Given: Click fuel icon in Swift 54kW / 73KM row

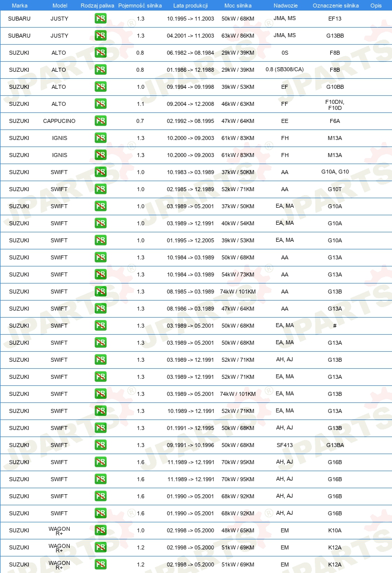Looking at the screenshot, I should 100,274.
